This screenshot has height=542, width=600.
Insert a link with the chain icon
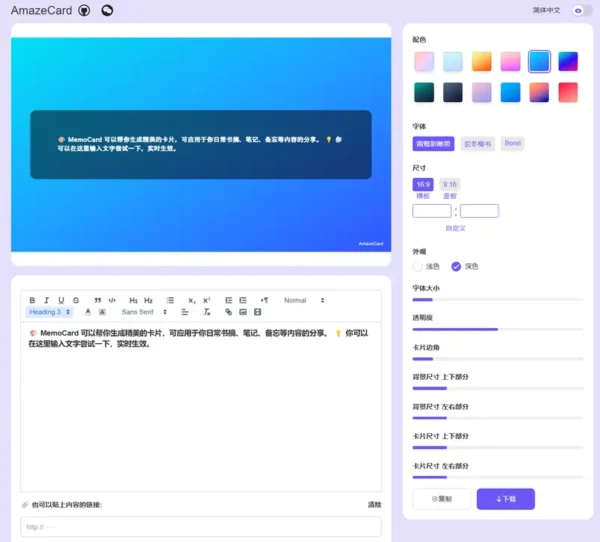coord(228,312)
